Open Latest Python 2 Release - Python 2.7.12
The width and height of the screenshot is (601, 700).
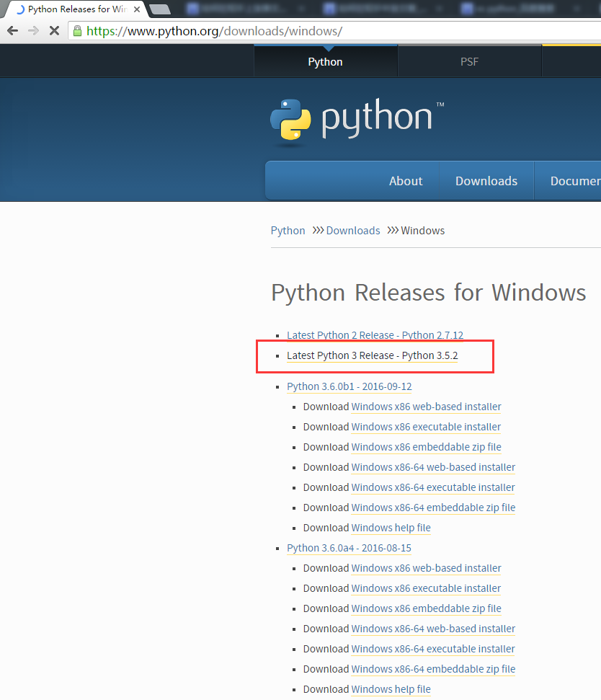[375, 335]
